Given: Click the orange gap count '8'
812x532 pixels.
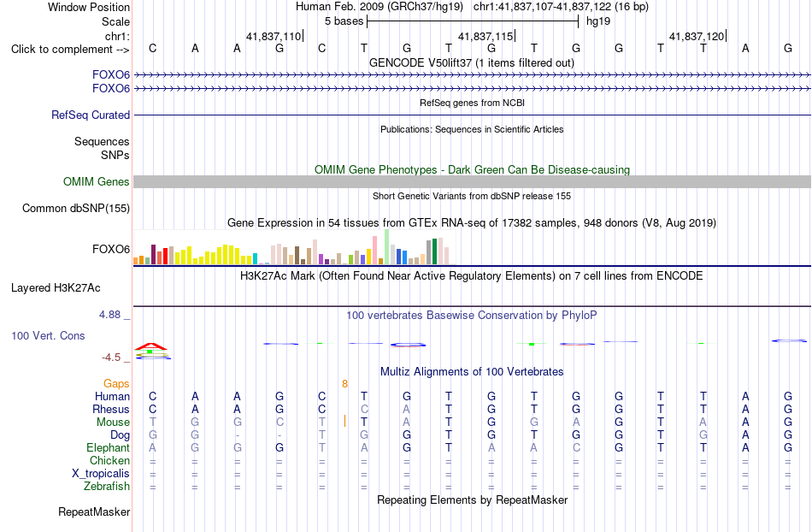Looking at the screenshot, I should (345, 384).
